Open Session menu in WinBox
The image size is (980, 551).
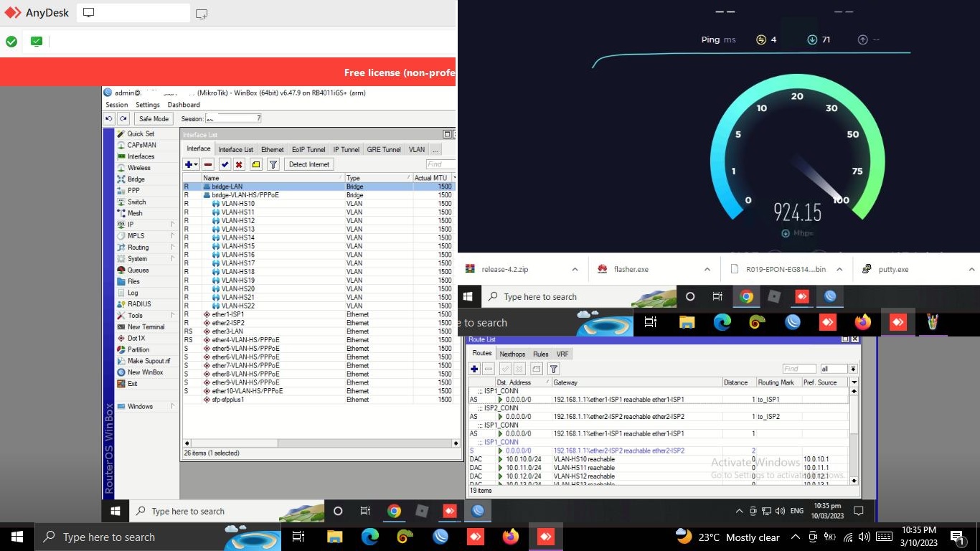(117, 105)
